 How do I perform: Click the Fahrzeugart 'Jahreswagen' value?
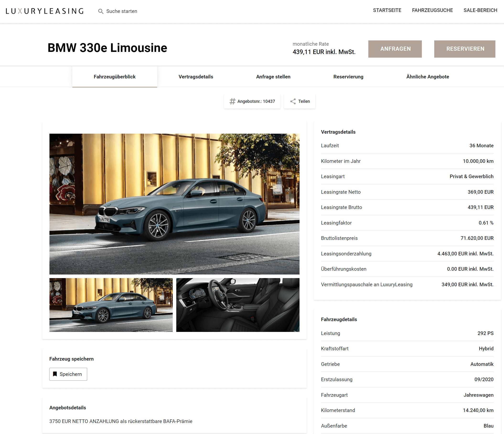(x=478, y=395)
